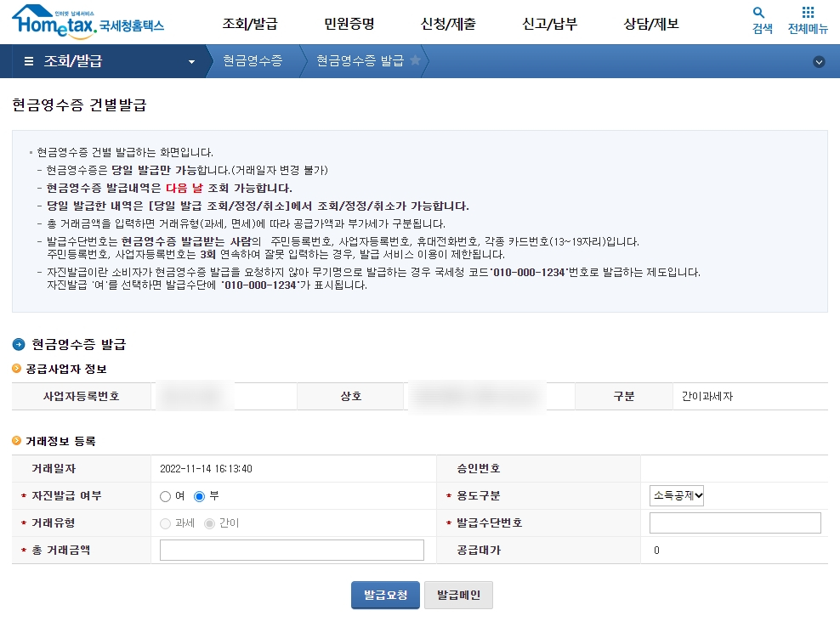The height and width of the screenshot is (644, 840).
Task: Click the star icon next to 현금영수증 발급
Action: click(x=413, y=61)
